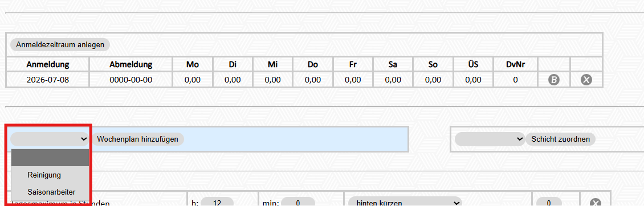Delete the 2026-07-08 period with X icon

tap(586, 80)
